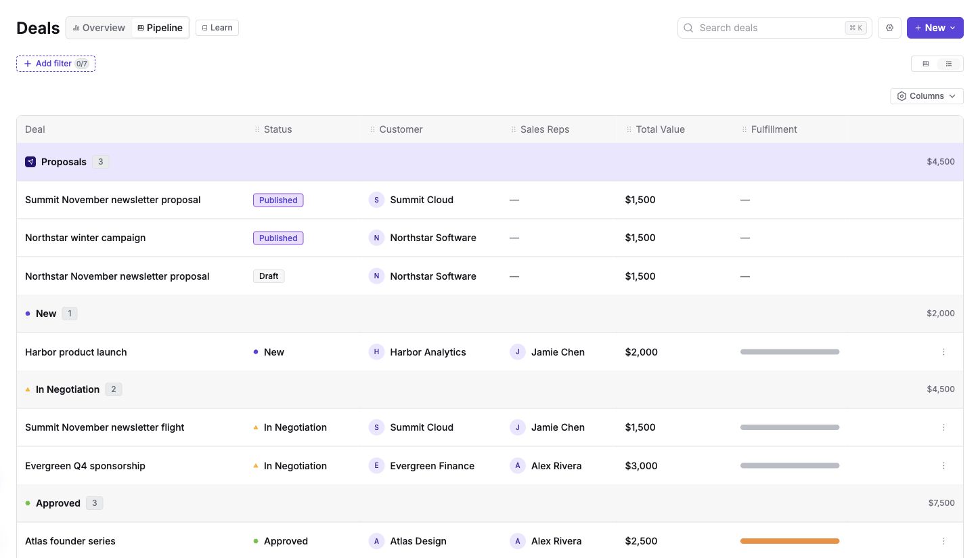
Task: Open the New deal dropdown button
Action: (x=935, y=28)
